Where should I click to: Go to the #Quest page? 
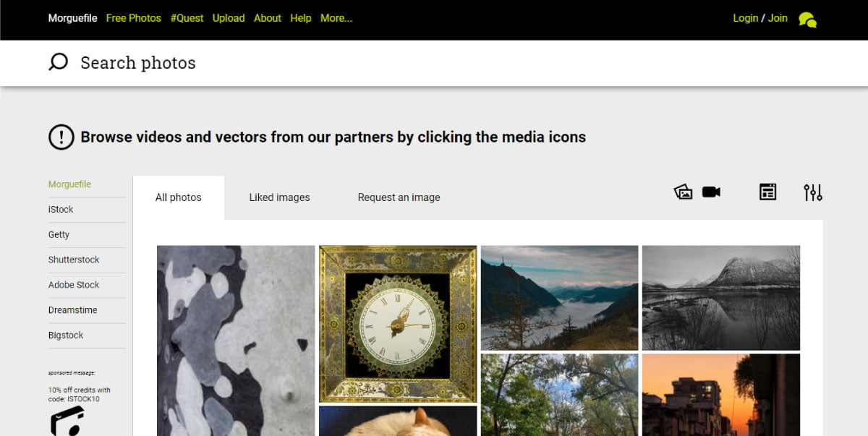pyautogui.click(x=187, y=18)
